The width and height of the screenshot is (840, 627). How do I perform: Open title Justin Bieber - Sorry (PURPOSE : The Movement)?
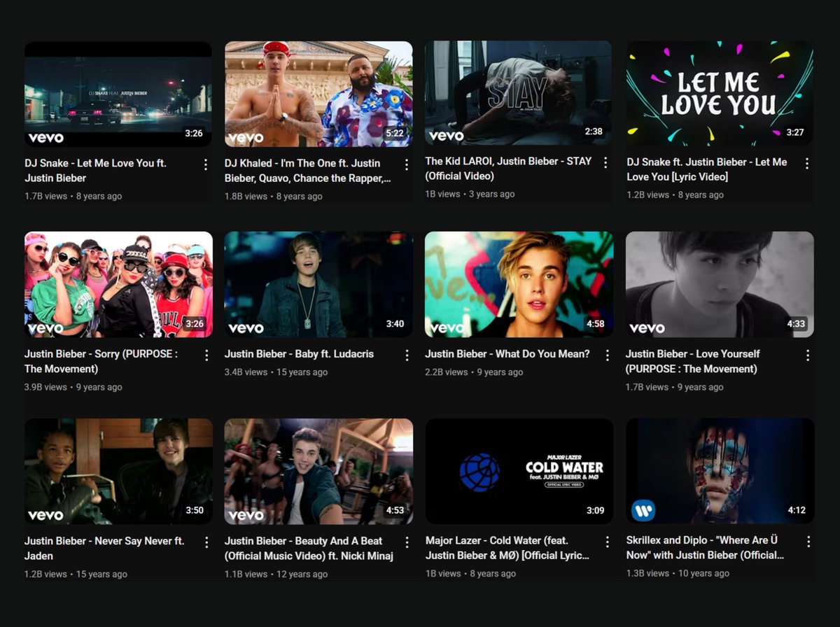pos(101,361)
